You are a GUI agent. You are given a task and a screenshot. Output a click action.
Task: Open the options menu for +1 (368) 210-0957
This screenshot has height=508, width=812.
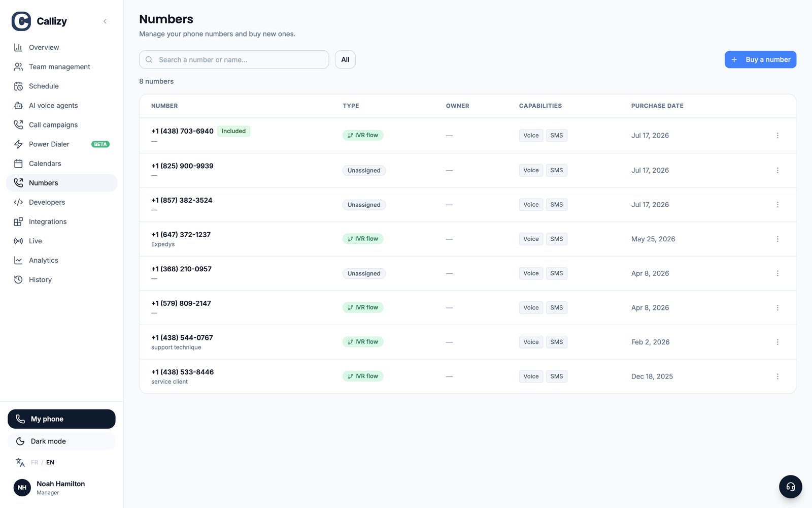click(777, 273)
